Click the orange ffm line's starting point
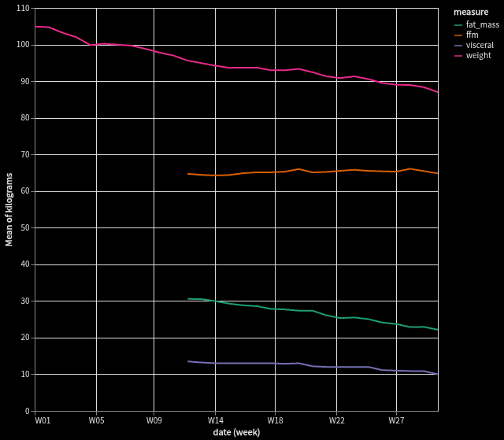The width and height of the screenshot is (504, 440). pos(188,174)
